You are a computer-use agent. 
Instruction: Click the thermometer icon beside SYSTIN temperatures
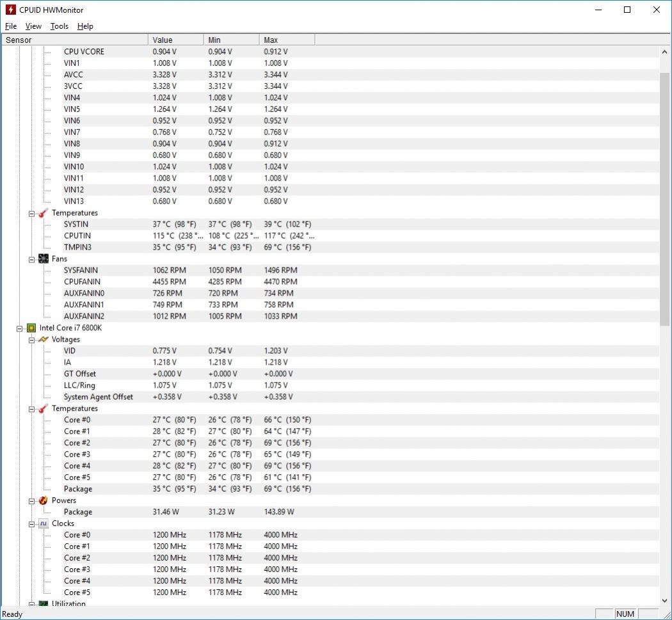click(x=44, y=213)
